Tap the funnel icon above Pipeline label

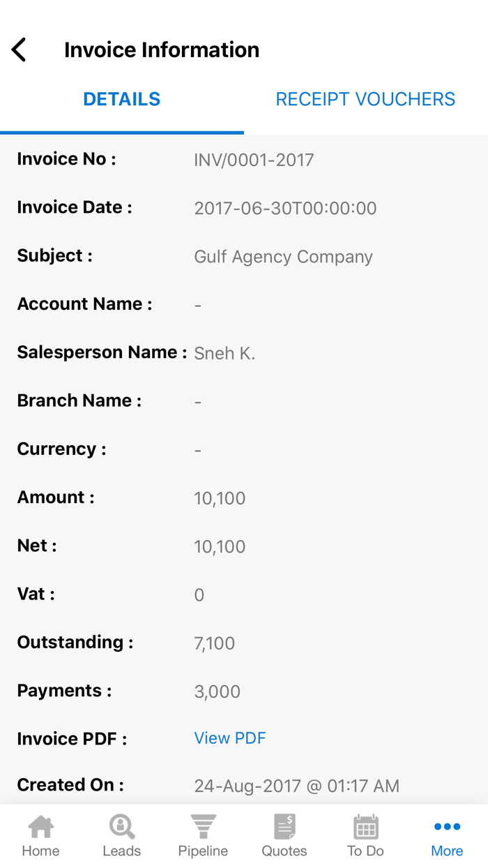point(203,825)
